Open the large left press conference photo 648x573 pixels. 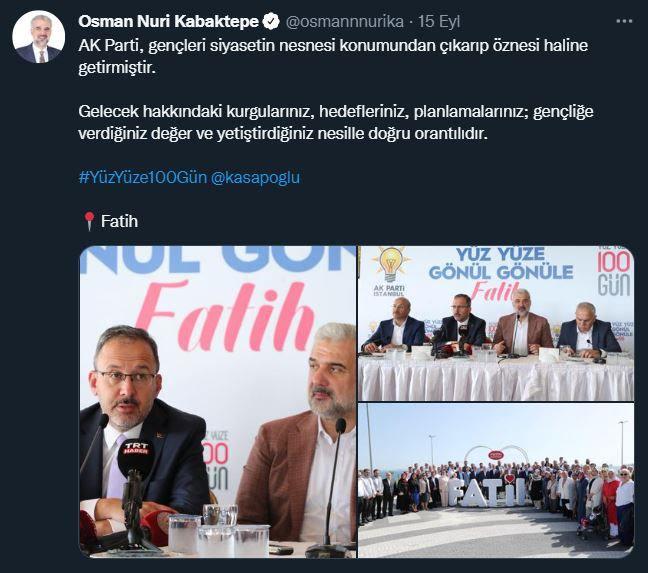[218, 402]
